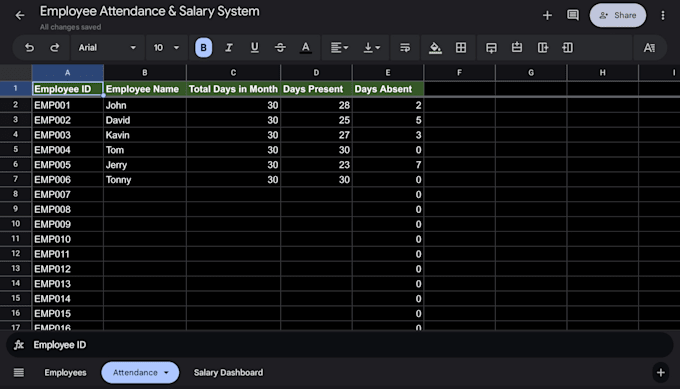Image resolution: width=680 pixels, height=389 pixels.
Task: Select column G header
Action: click(x=531, y=73)
